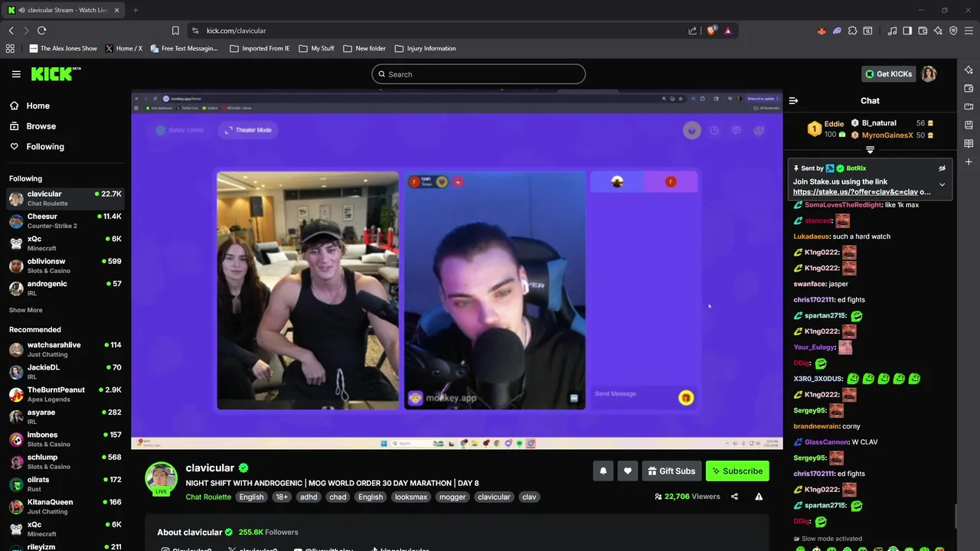This screenshot has width=980, height=551.
Task: Open Brave Shields lion icon
Action: 711,31
